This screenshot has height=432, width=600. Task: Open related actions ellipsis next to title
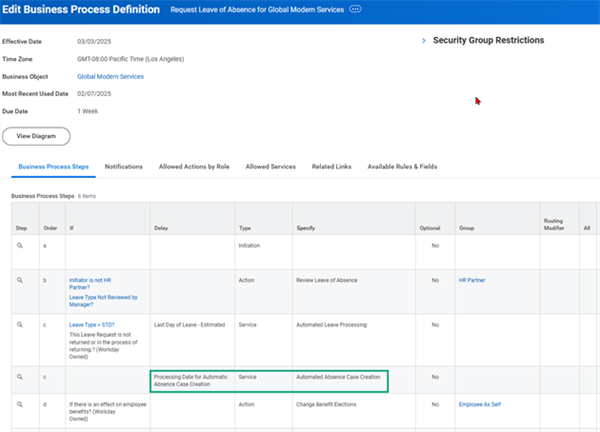[355, 9]
